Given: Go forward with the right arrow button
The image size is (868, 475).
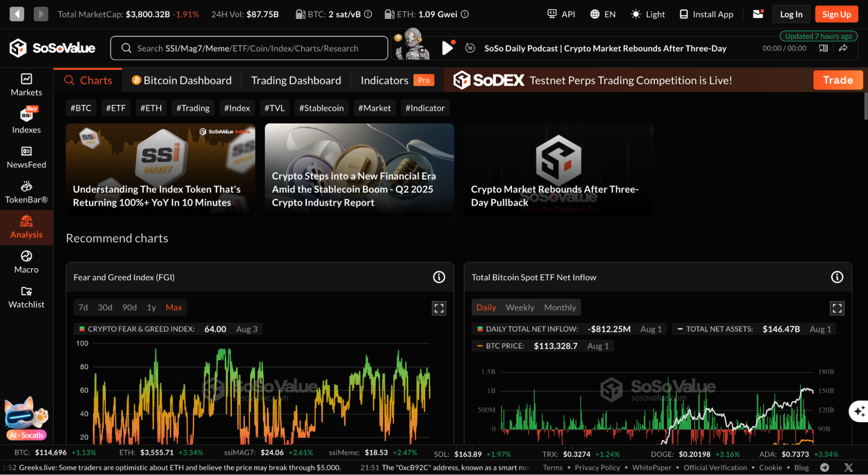Looking at the screenshot, I should (41, 14).
